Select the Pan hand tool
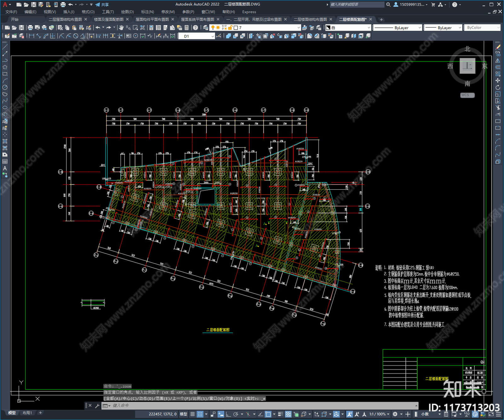 [x=121, y=28]
